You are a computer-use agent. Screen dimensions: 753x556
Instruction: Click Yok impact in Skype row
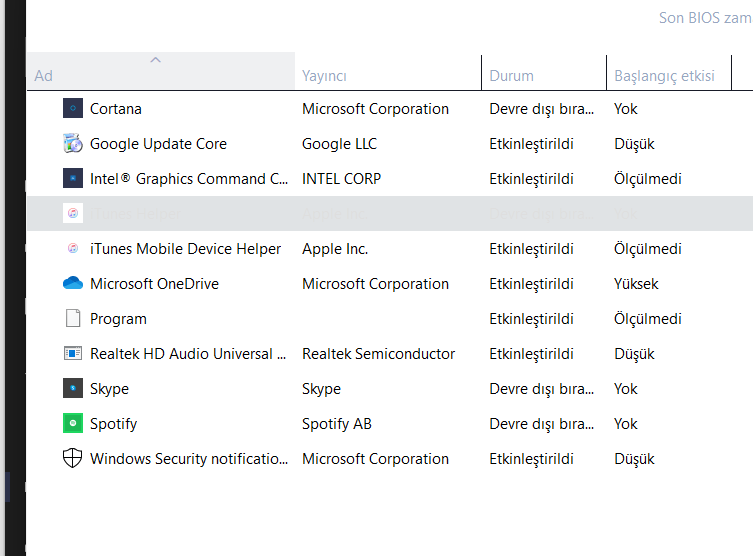tap(625, 389)
